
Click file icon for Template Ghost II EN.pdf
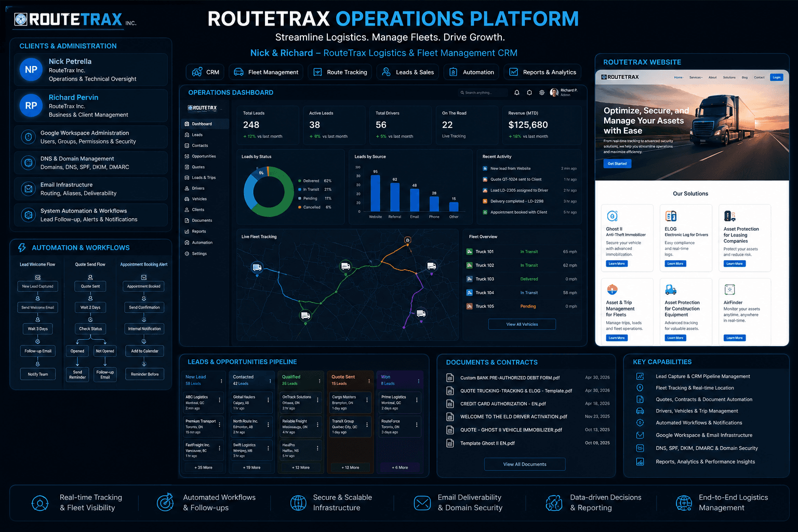(450, 443)
